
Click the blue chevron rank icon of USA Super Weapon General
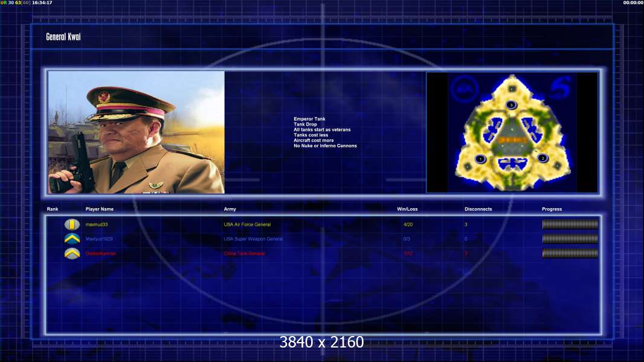[x=72, y=238]
